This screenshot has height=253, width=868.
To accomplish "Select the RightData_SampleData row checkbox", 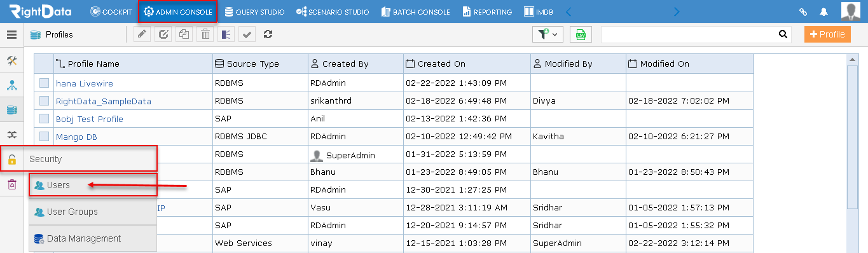I will tap(44, 100).
